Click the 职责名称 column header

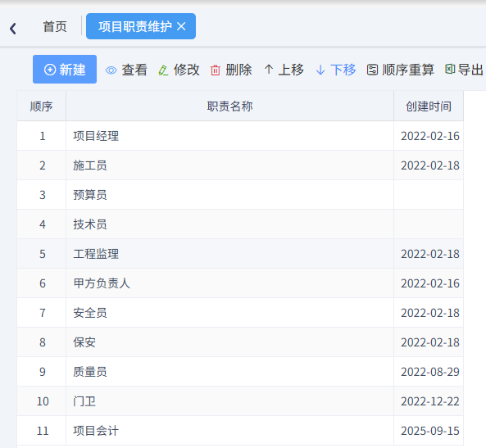229,106
